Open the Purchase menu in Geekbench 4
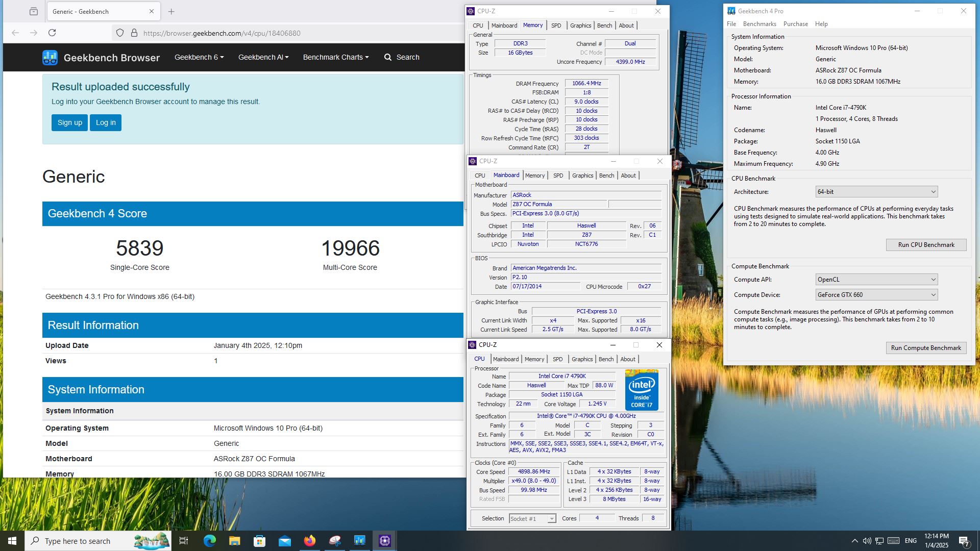This screenshot has height=551, width=980. [796, 24]
